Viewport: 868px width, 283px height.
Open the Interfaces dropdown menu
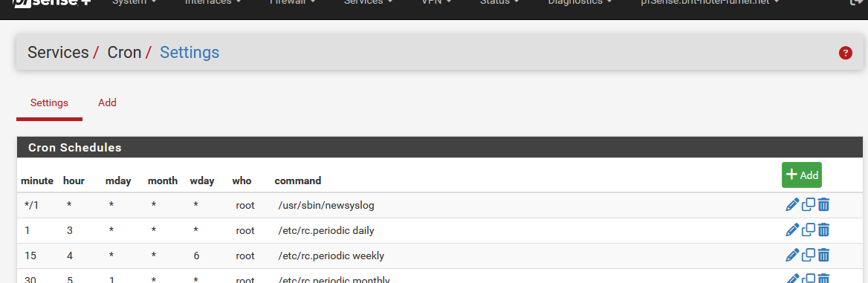(213, 3)
